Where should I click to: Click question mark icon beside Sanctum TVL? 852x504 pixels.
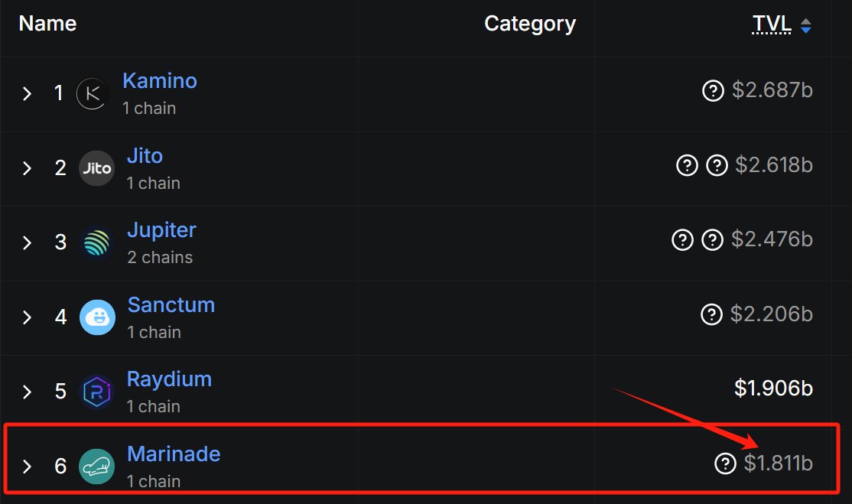(711, 314)
